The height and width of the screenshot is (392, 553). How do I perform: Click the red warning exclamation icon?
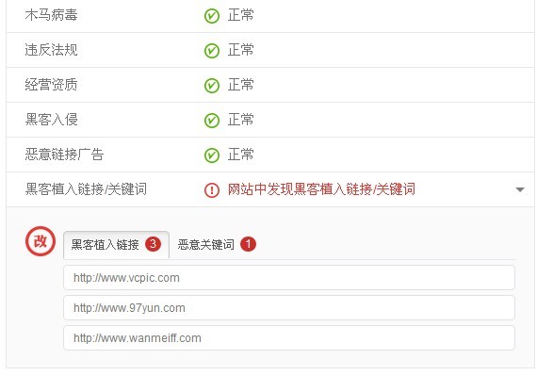point(212,190)
